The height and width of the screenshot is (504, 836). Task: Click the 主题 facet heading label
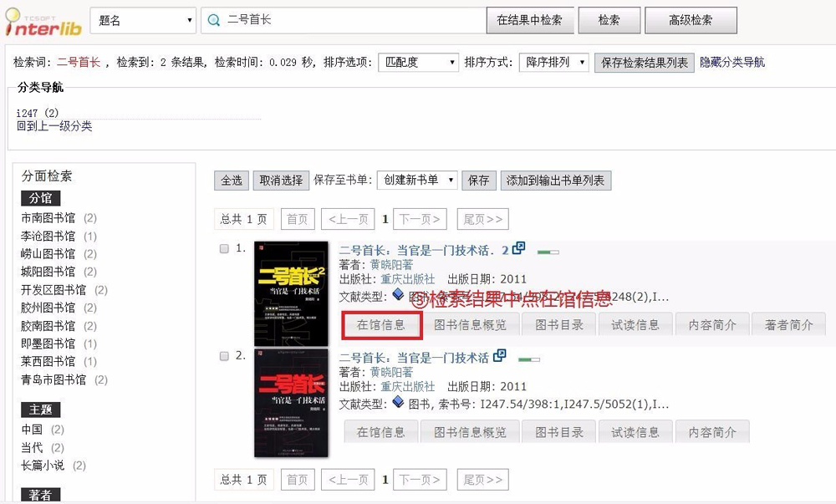(x=40, y=410)
